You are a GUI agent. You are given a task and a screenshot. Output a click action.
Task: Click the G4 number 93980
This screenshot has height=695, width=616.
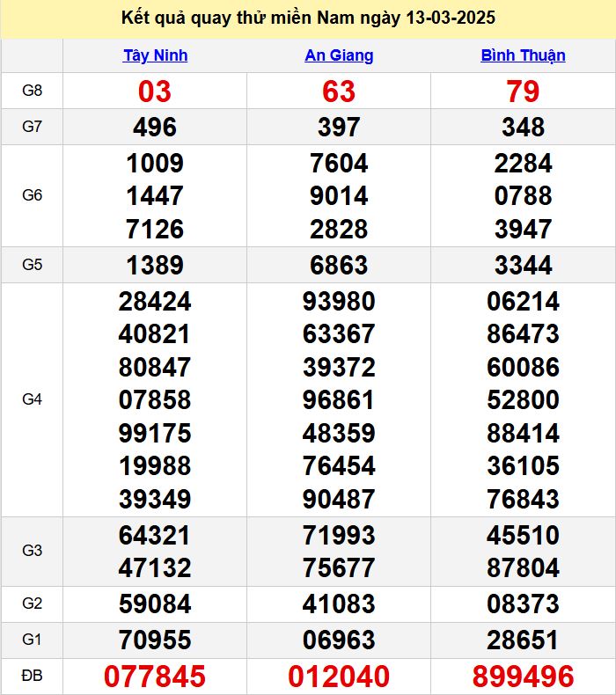point(339,302)
